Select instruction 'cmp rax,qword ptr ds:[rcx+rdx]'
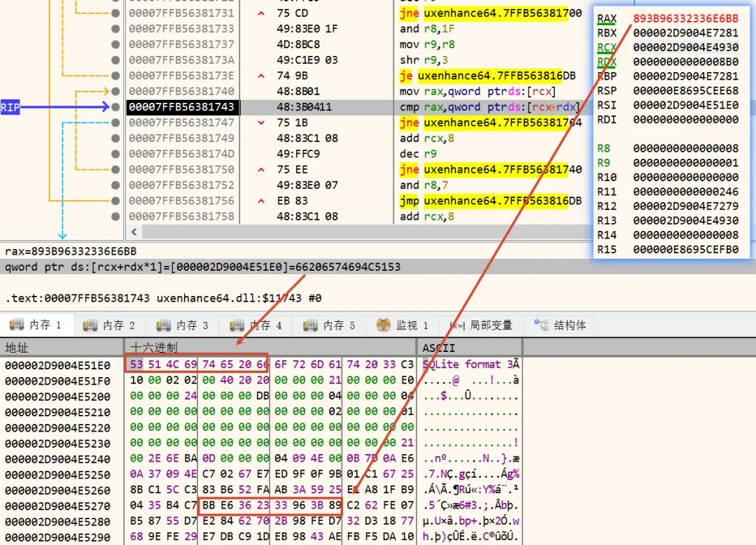This screenshot has height=545, width=756. tap(490, 107)
